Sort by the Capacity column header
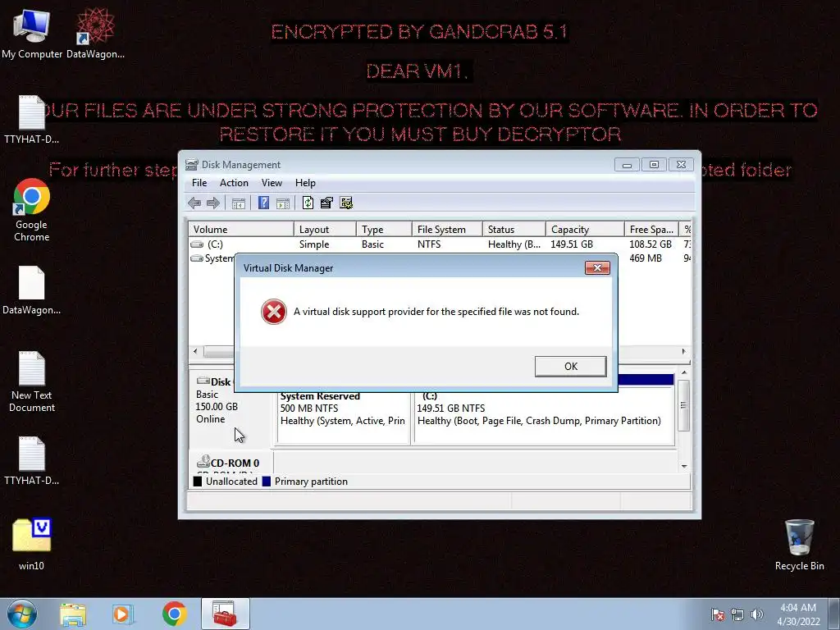The image size is (840, 630). [585, 230]
